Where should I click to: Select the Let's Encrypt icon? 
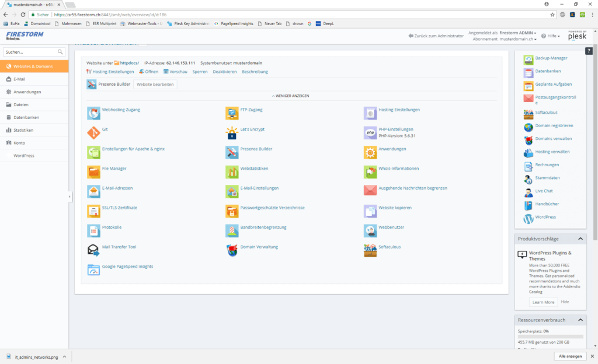(x=232, y=132)
